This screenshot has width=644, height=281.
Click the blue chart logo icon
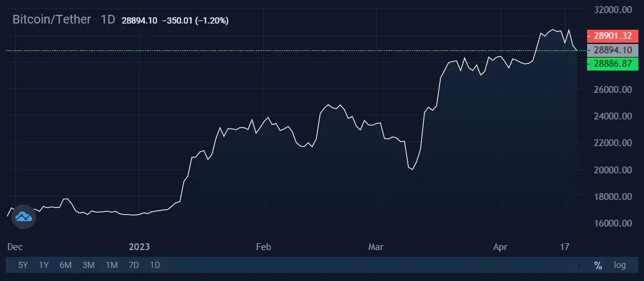(24, 217)
